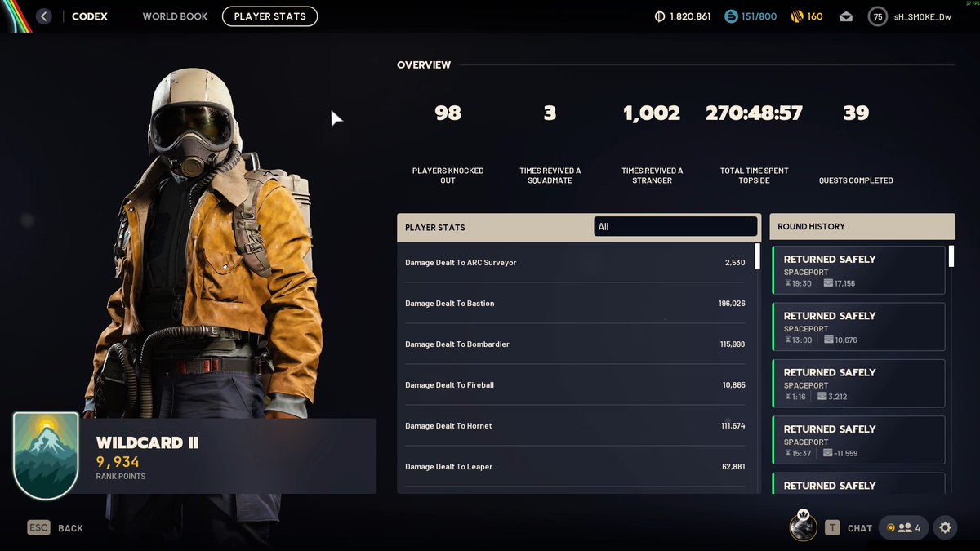
Task: Open the round card with time 19:30
Action: click(858, 270)
